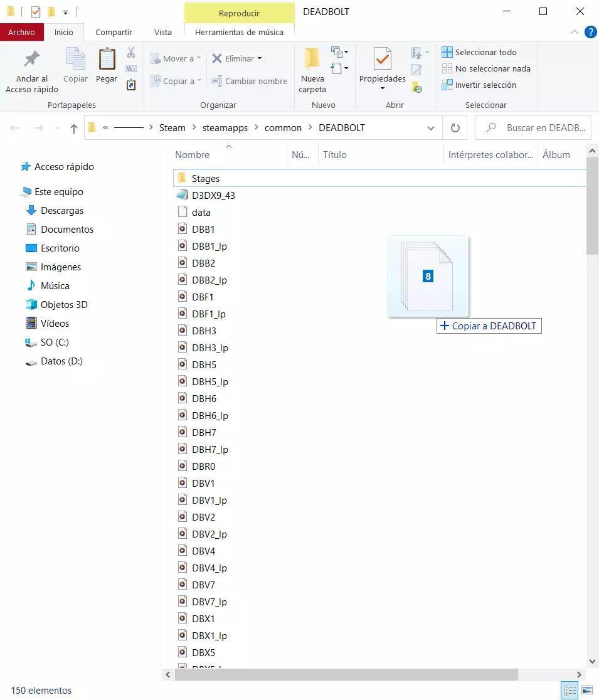This screenshot has width=599, height=700.
Task: Navigate to steamapps in breadcrumb
Action: pos(225,128)
